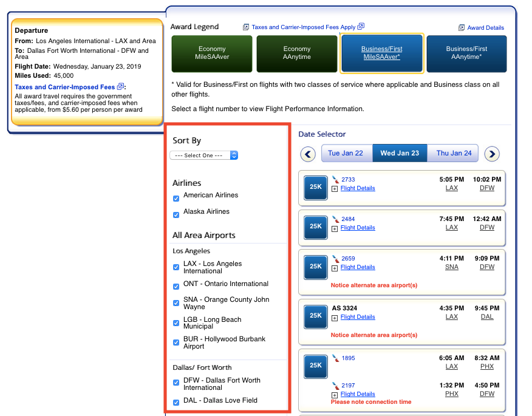This screenshot has width=532, height=416.
Task: Select the Tue Jan 22 date tab
Action: coord(346,153)
